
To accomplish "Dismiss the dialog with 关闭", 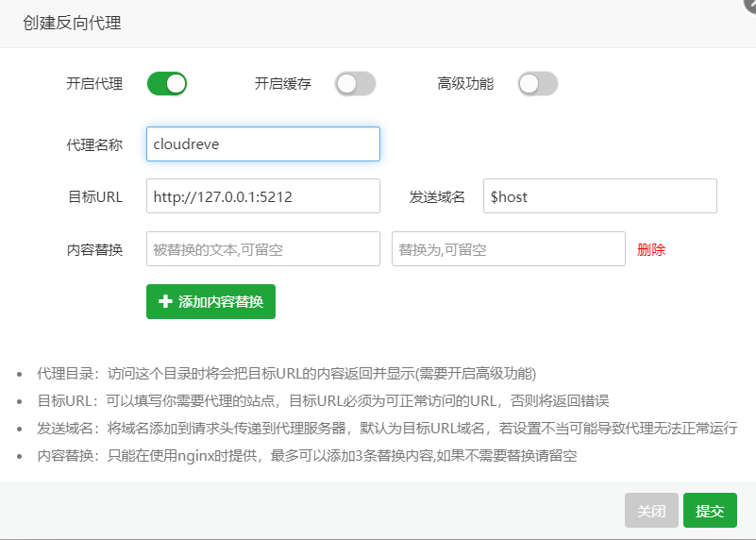I will tap(651, 511).
